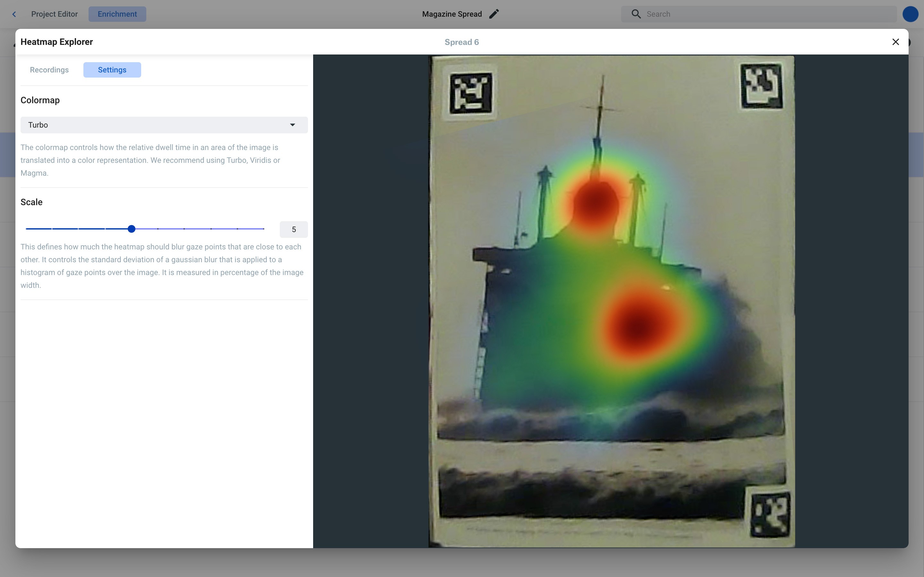The width and height of the screenshot is (924, 577).
Task: Click the magnifier search icon
Action: pos(636,14)
